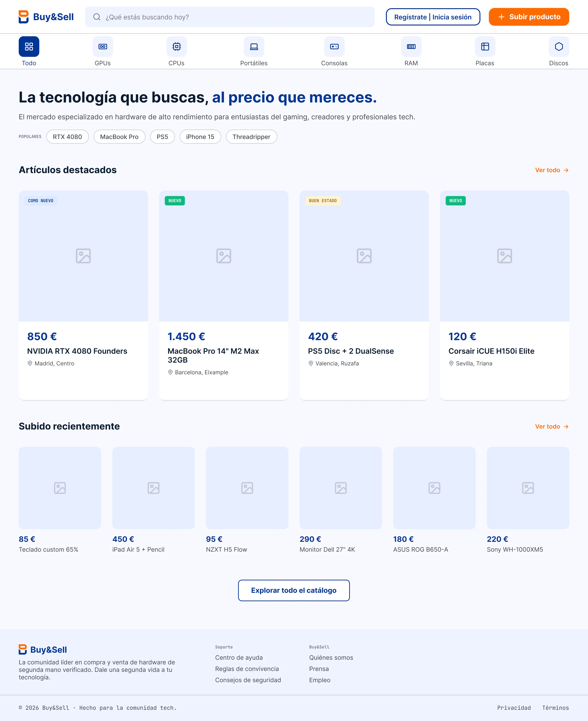
Task: Select the RTX 4080 popular tag
Action: click(67, 137)
